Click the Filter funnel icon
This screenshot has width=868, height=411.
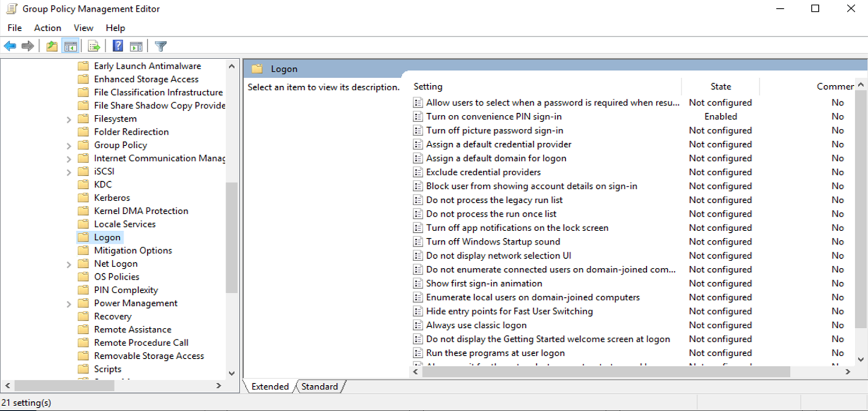(160, 46)
